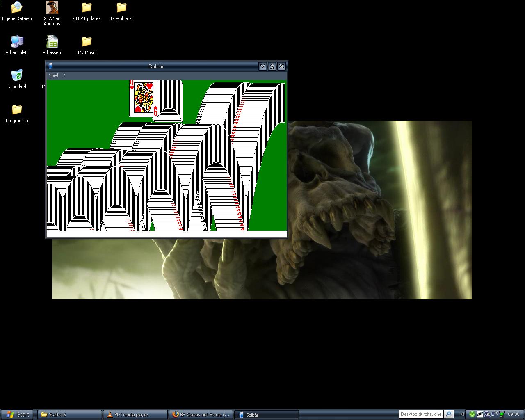Viewport: 525px width, 420px height.
Task: Open the Eigene Dateien desktop folder
Action: click(17, 11)
